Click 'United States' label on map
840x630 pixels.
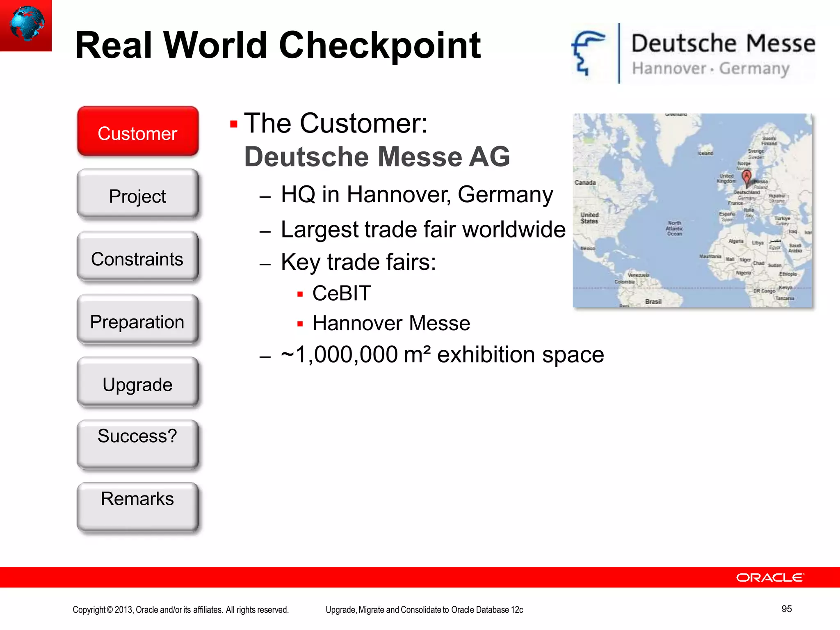[x=589, y=218]
